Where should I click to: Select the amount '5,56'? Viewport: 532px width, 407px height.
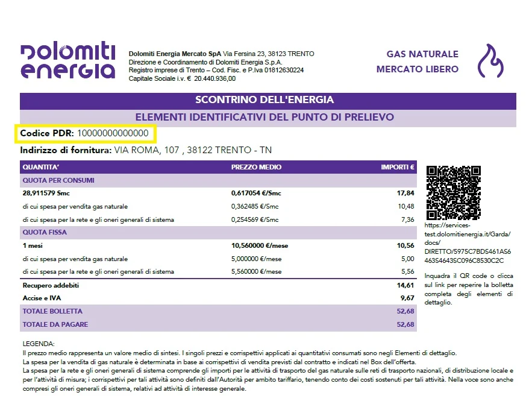click(408, 271)
